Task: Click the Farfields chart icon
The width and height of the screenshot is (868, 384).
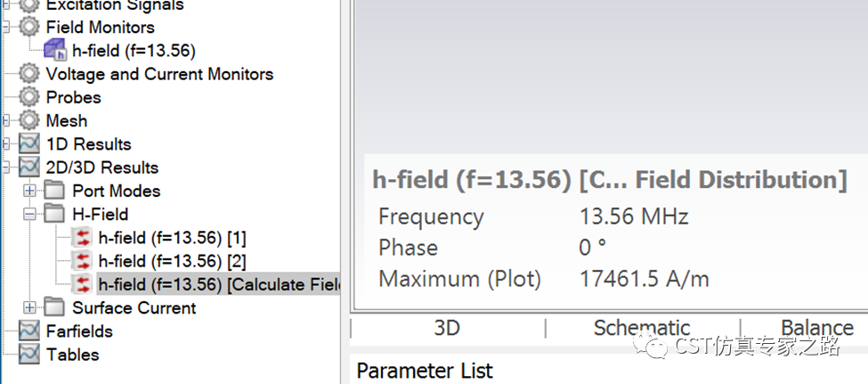Action: (x=29, y=331)
